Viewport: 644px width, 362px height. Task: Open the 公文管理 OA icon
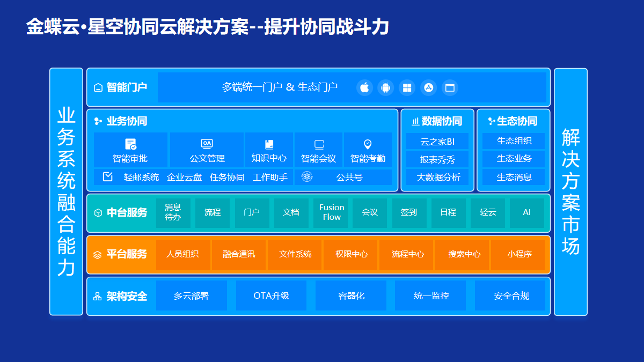coord(207,144)
